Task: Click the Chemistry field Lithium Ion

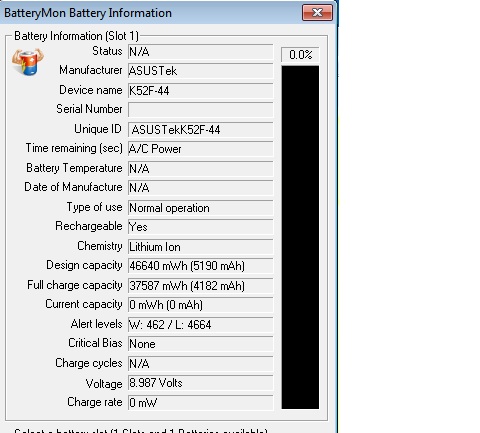Action: (x=200, y=247)
